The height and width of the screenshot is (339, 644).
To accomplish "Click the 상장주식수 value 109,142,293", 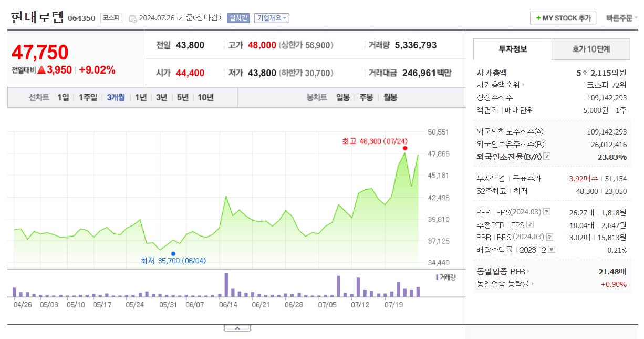I will pos(607,98).
